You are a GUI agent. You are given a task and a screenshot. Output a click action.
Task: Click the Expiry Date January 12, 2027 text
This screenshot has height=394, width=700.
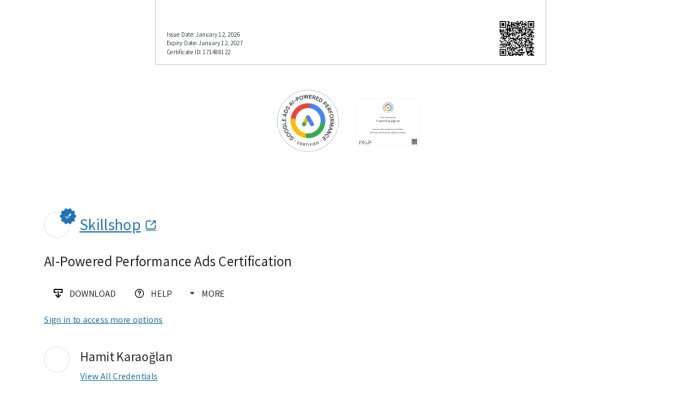(x=205, y=43)
